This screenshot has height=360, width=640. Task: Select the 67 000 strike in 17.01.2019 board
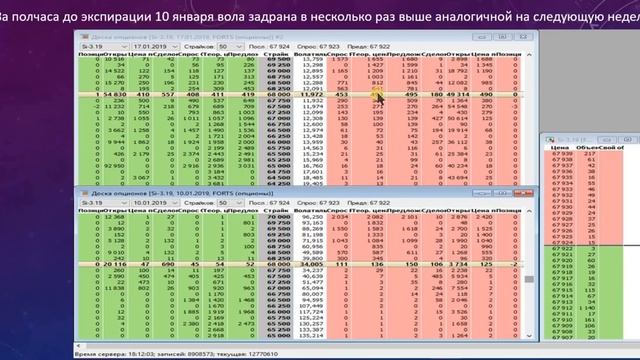pyautogui.click(x=279, y=118)
